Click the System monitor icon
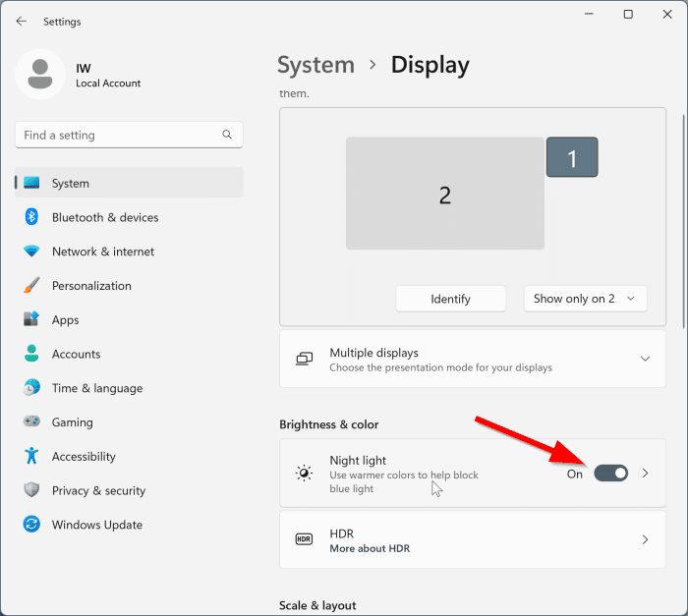 click(31, 183)
